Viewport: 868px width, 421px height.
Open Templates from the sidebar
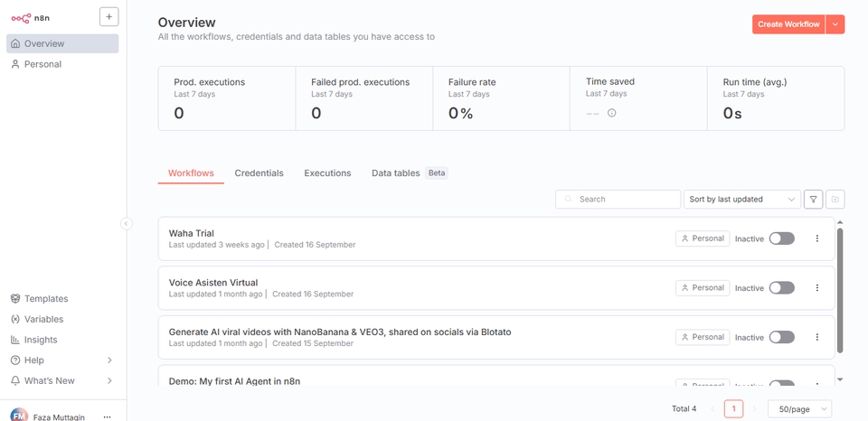[x=46, y=299]
